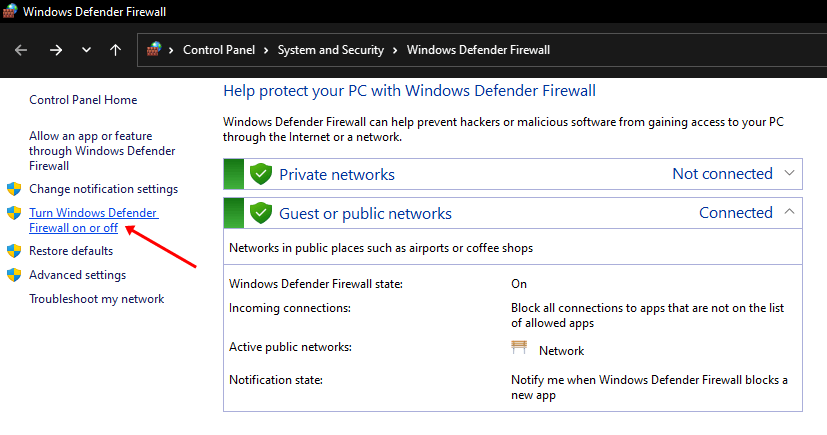Collapse the Guest or public networks section
The width and height of the screenshot is (827, 435).
pos(790,212)
